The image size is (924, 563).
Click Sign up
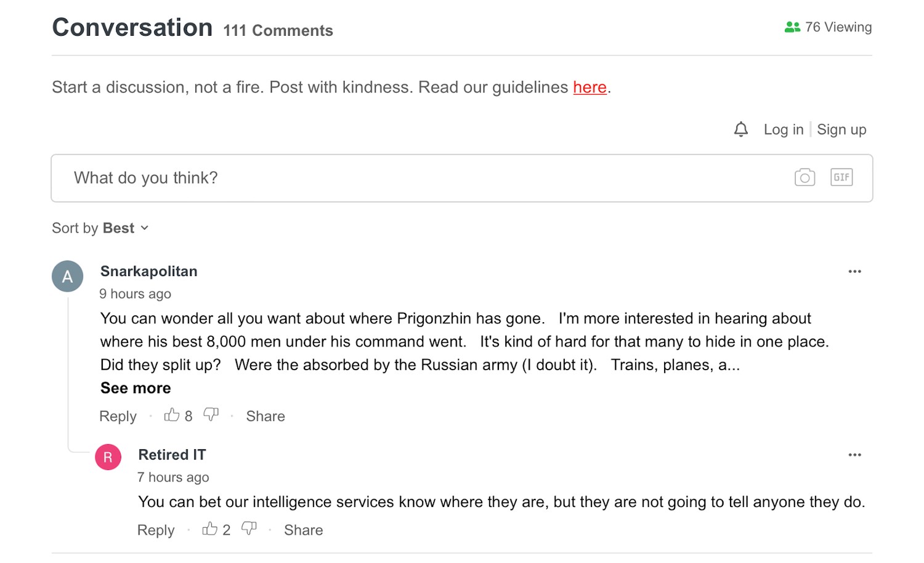(x=841, y=129)
